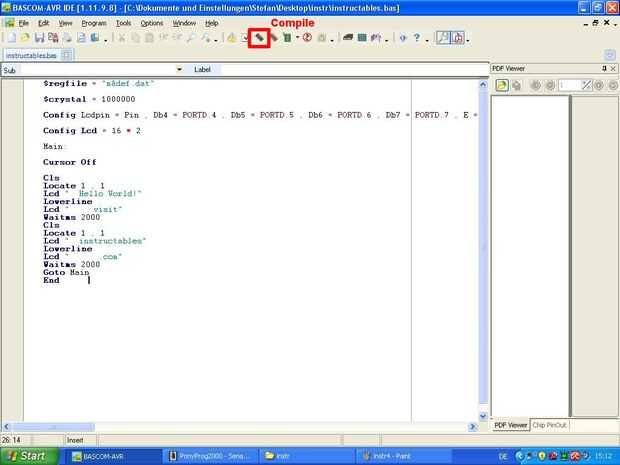The width and height of the screenshot is (620, 465).
Task: Close the PDF Viewer panel
Action: [x=613, y=68]
